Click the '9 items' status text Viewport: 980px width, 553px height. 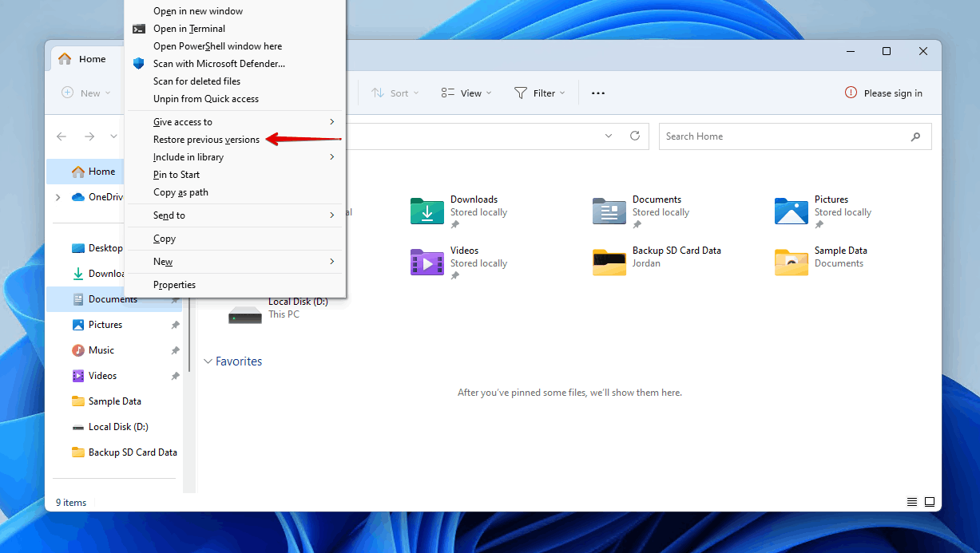[71, 503]
